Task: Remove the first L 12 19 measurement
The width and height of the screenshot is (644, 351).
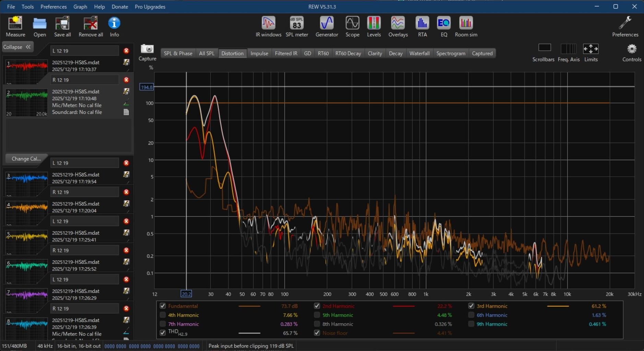Action: tap(126, 51)
